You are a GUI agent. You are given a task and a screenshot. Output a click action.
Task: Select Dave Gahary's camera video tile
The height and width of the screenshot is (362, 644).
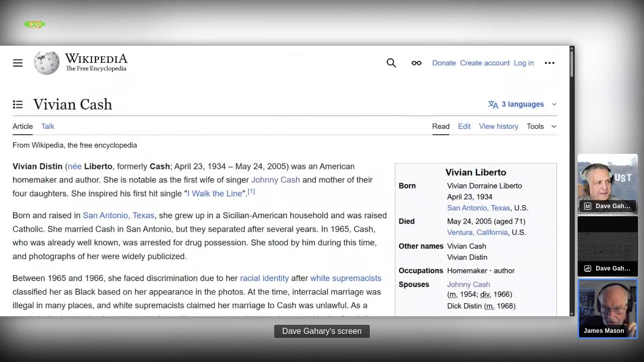tap(608, 184)
